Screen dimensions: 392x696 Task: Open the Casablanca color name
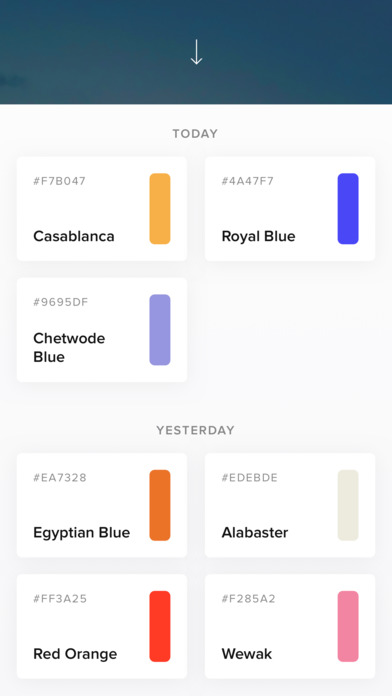click(74, 236)
